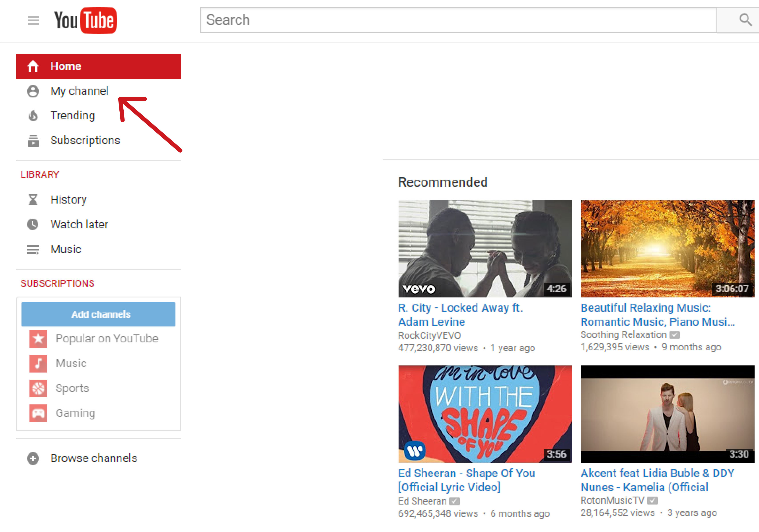Click the Trending flame icon
Image resolution: width=759 pixels, height=532 pixels.
click(x=33, y=116)
